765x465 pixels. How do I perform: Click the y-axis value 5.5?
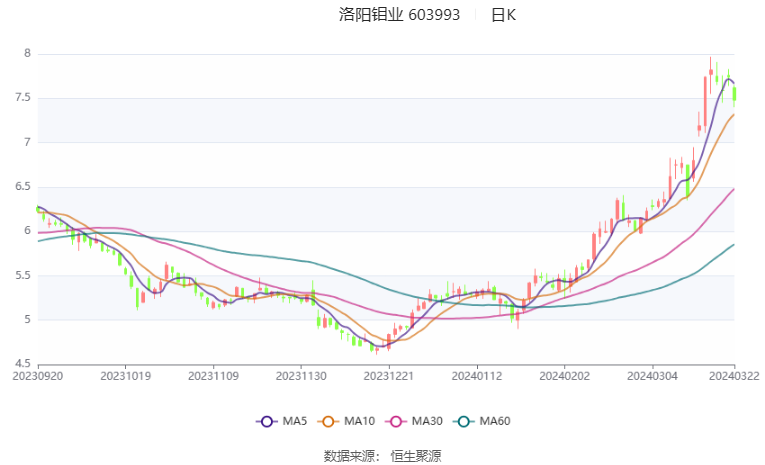pyautogui.click(x=23, y=275)
